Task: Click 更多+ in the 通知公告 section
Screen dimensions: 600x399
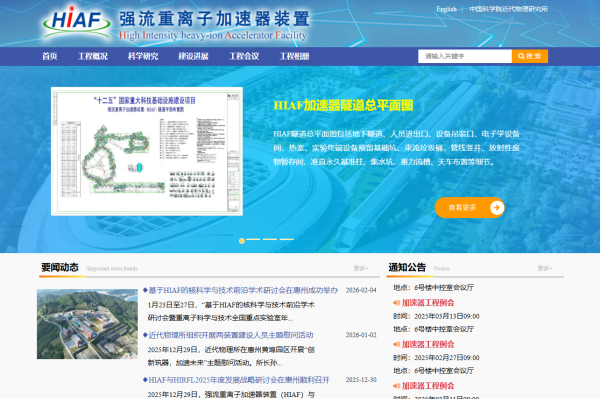Action: tap(545, 269)
